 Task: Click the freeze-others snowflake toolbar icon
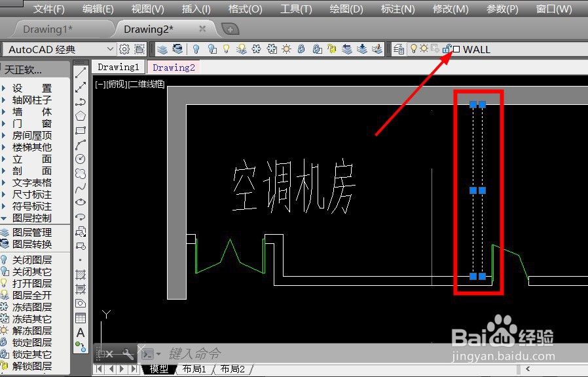(x=272, y=49)
